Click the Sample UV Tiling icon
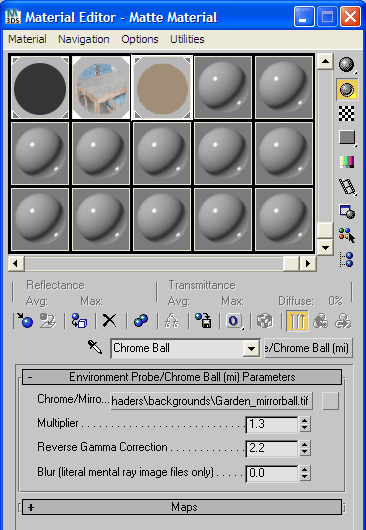 (347, 138)
